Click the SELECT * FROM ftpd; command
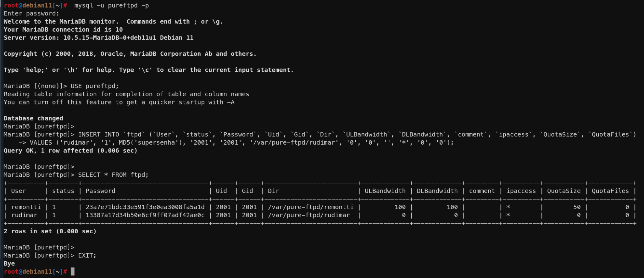The image size is (644, 278). point(113,175)
